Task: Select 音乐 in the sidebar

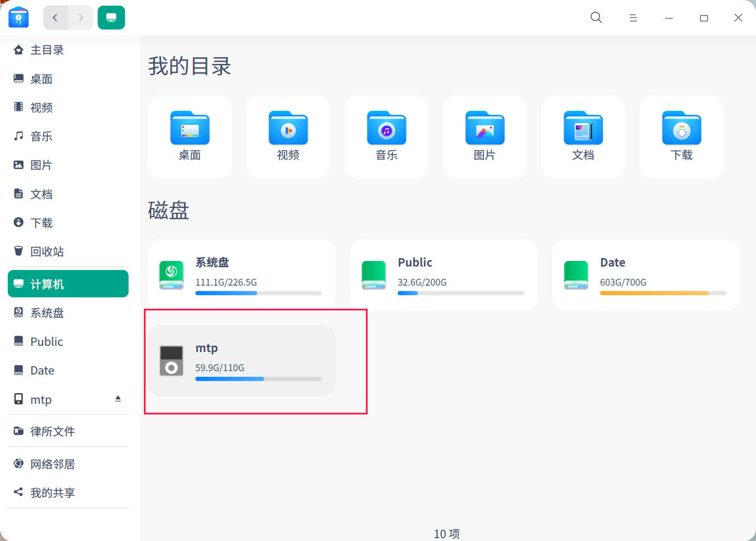Action: 68,136
